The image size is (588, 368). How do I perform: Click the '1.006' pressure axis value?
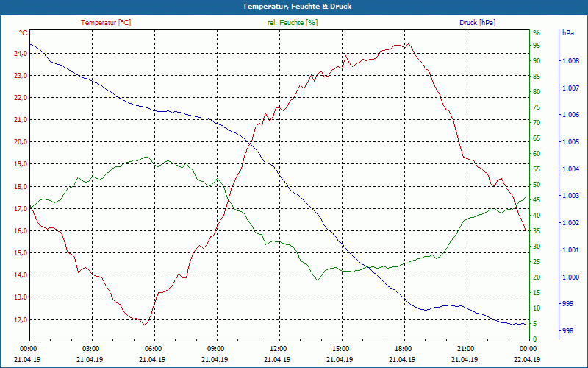(571, 115)
